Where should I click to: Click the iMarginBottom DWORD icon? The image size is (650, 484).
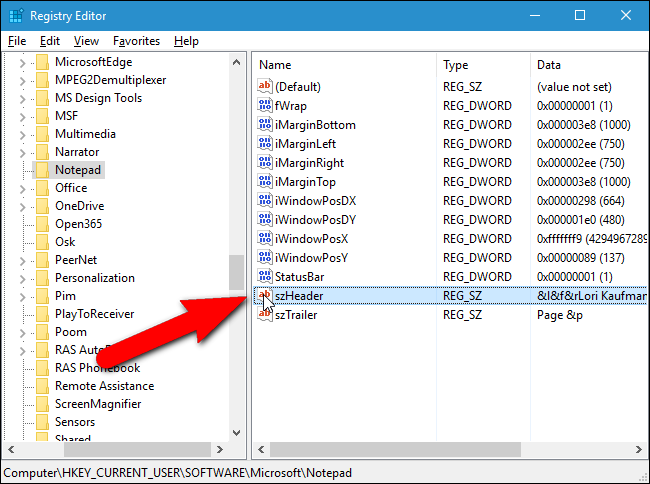264,124
